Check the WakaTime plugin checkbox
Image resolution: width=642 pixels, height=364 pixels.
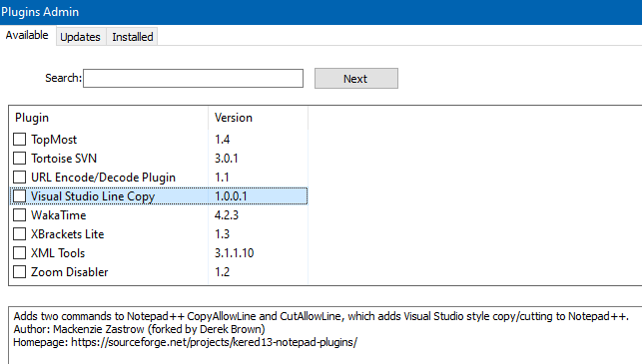coord(19,215)
